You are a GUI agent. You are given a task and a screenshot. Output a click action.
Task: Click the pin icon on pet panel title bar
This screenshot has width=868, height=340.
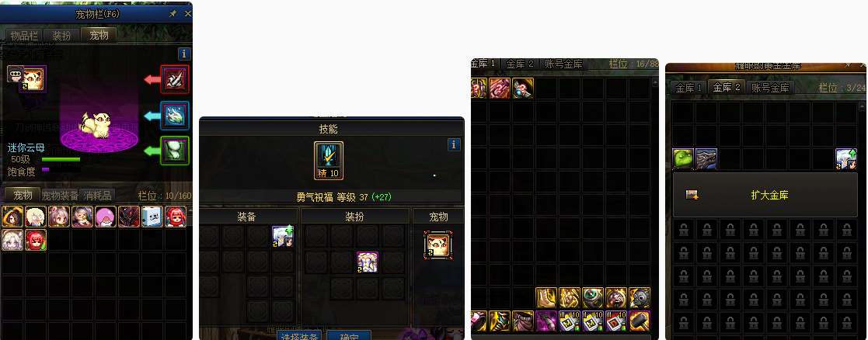click(173, 14)
